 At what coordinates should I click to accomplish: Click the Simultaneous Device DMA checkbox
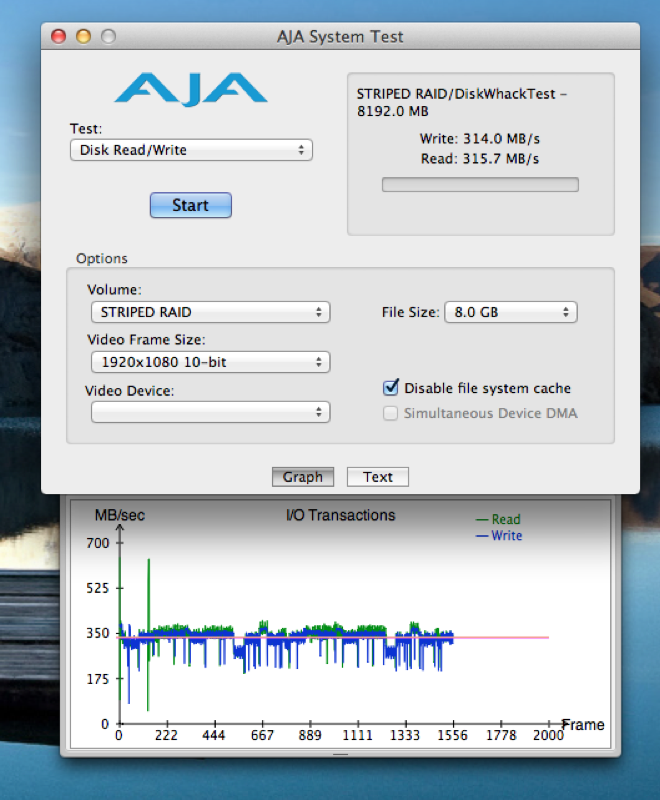(x=392, y=413)
